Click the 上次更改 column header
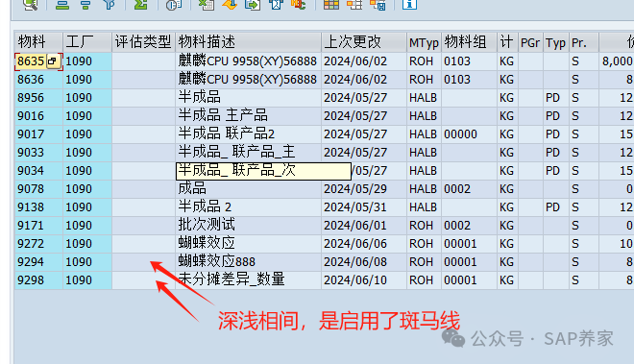This screenshot has width=634, height=364. [363, 42]
